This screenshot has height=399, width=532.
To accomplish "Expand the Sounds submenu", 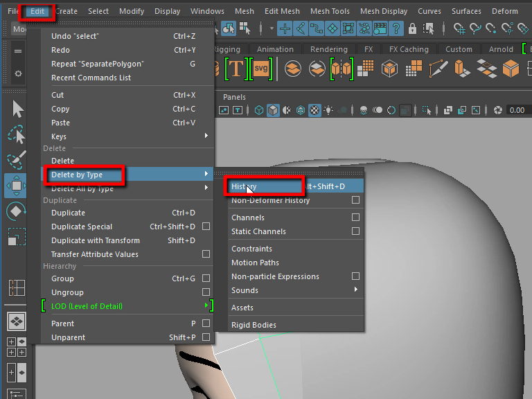I will [x=355, y=290].
